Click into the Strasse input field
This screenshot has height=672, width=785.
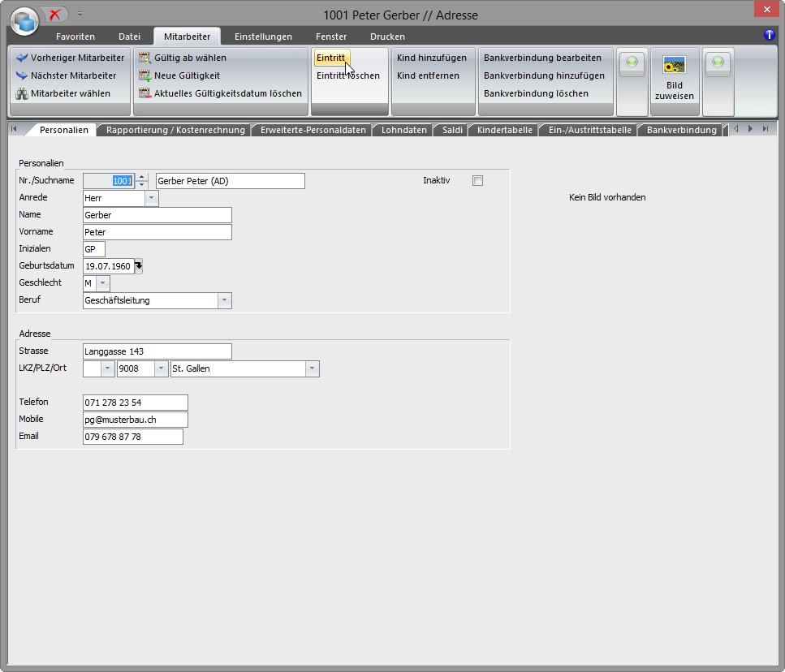coord(157,351)
